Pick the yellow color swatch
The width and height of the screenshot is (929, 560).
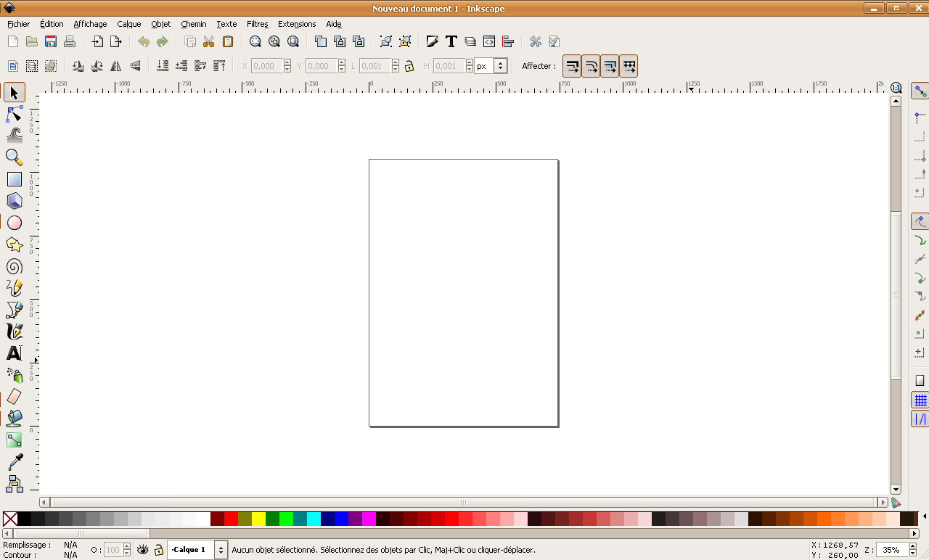click(258, 519)
